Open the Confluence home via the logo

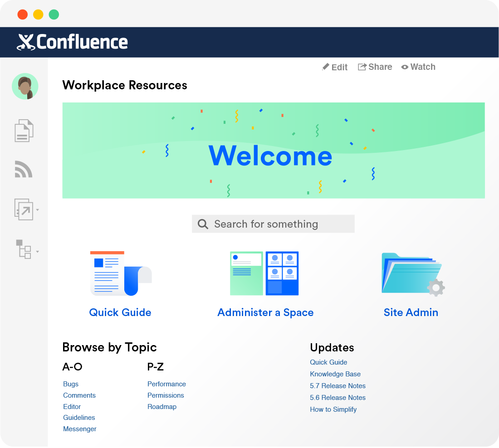(x=73, y=42)
